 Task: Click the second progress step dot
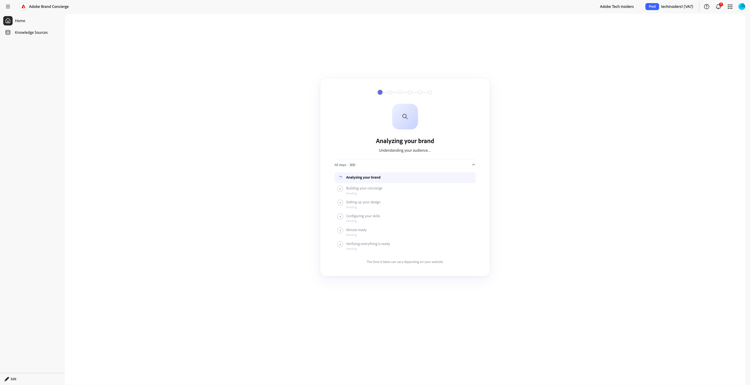390,92
